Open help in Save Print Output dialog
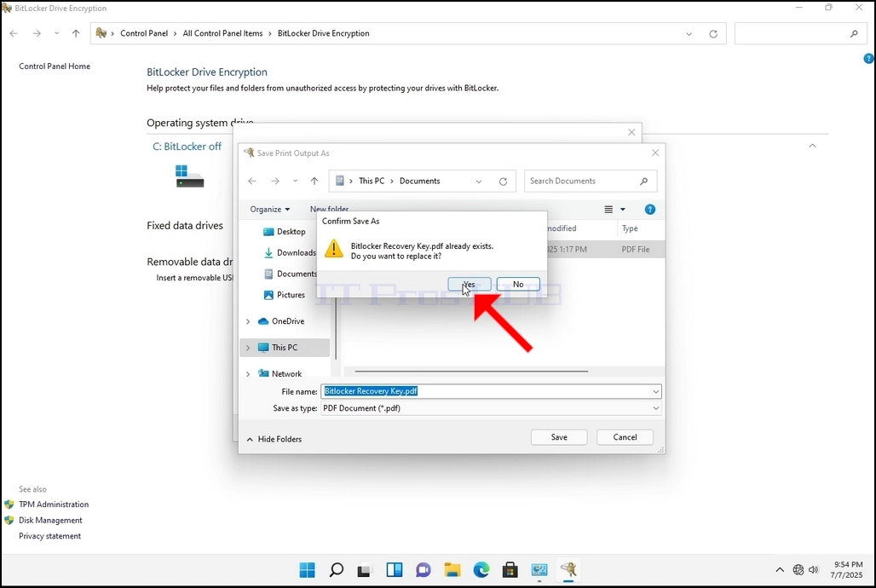This screenshot has width=876, height=588. pos(649,210)
